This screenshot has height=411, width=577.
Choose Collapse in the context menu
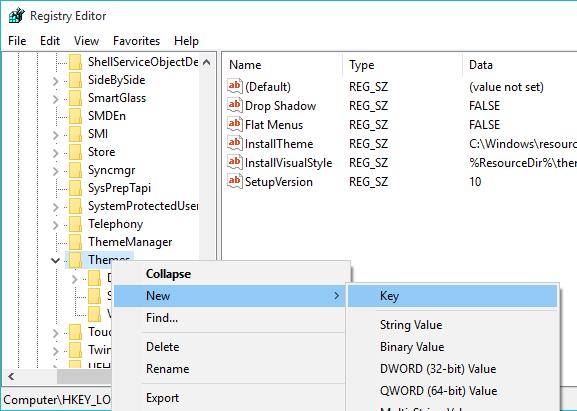tap(231, 274)
